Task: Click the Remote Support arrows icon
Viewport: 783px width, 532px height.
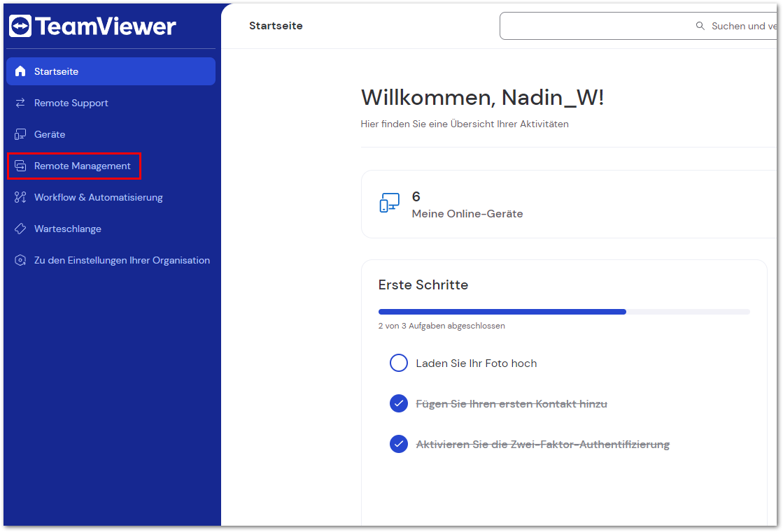Action: point(20,103)
